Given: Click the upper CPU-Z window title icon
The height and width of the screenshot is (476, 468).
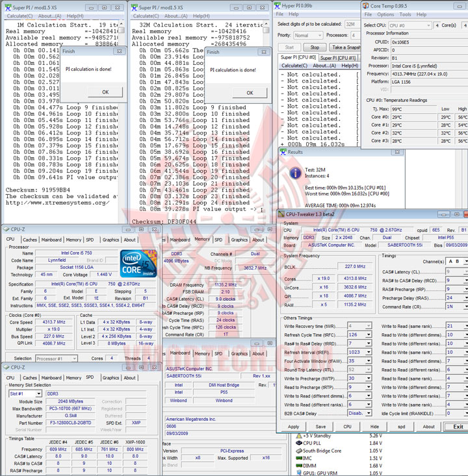Looking at the screenshot, I should click(6, 229).
